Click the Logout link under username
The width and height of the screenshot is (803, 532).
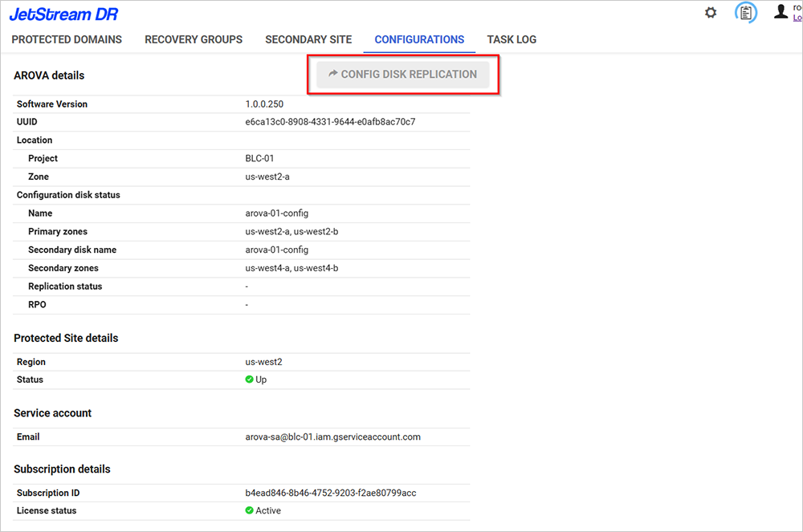(x=797, y=18)
